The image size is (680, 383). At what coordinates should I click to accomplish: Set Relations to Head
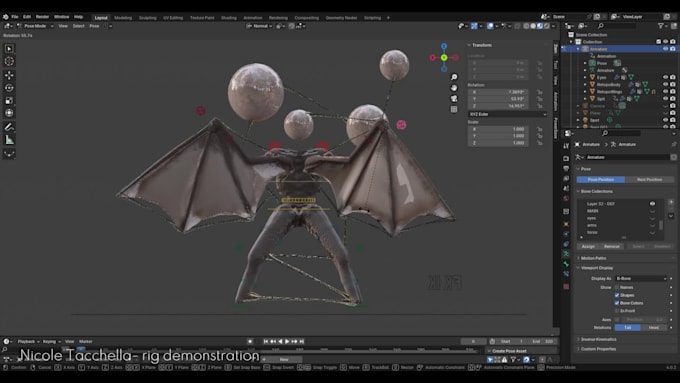click(x=654, y=327)
